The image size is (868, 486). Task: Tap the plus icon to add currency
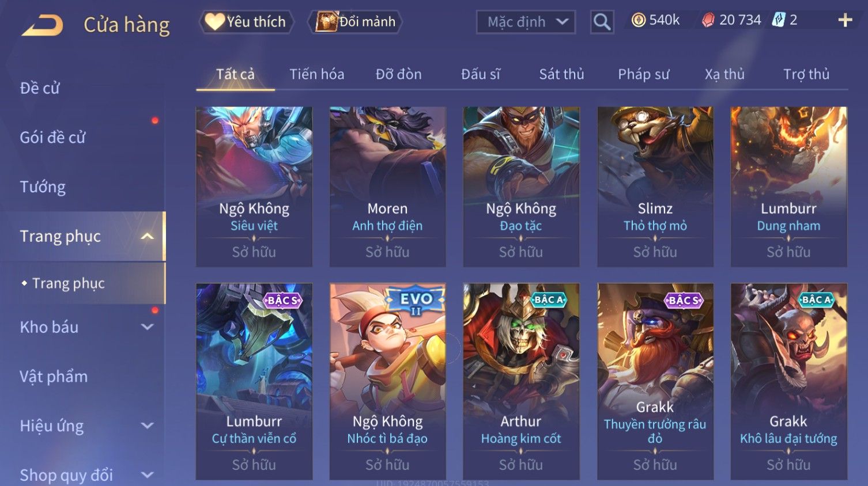[x=845, y=21]
